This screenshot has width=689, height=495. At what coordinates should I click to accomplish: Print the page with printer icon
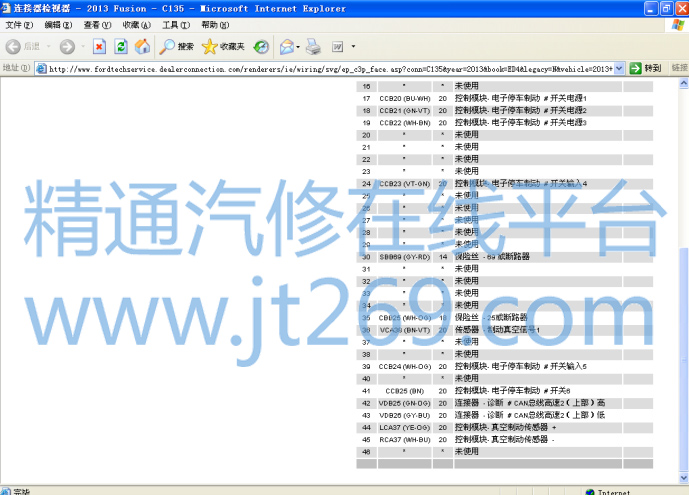(313, 46)
